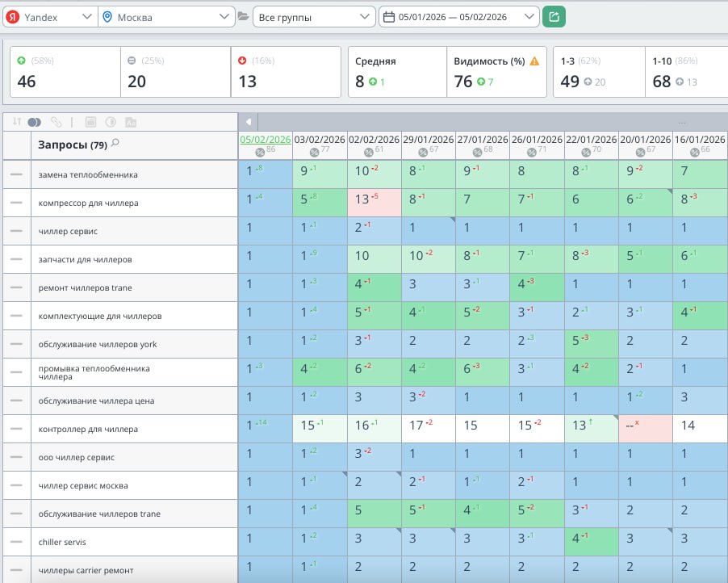Screen dimensions: 728x583
Task: Click the percent icon under 03/02/2026
Action: pyautogui.click(x=314, y=153)
